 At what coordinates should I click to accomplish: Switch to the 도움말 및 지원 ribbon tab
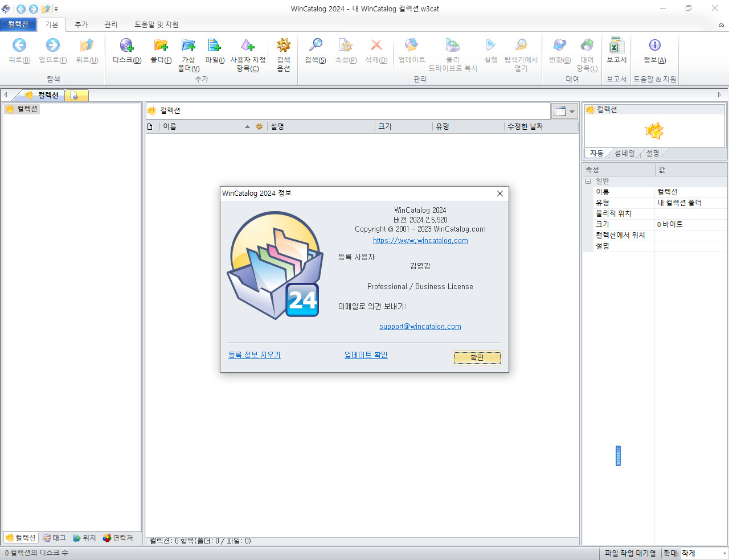point(157,24)
